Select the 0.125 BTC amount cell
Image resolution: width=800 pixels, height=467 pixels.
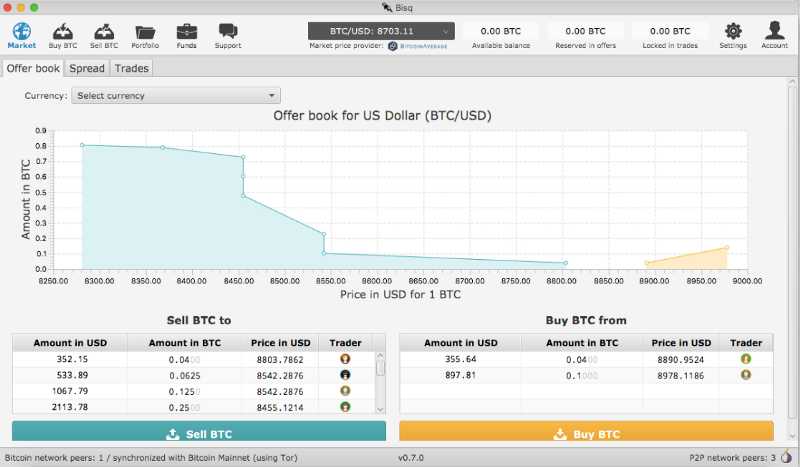(185, 391)
